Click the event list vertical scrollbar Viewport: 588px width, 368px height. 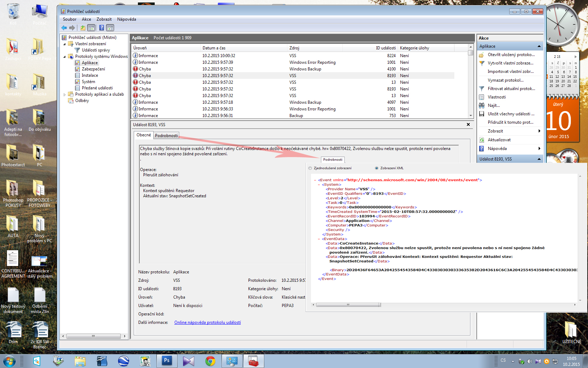pyautogui.click(x=471, y=84)
